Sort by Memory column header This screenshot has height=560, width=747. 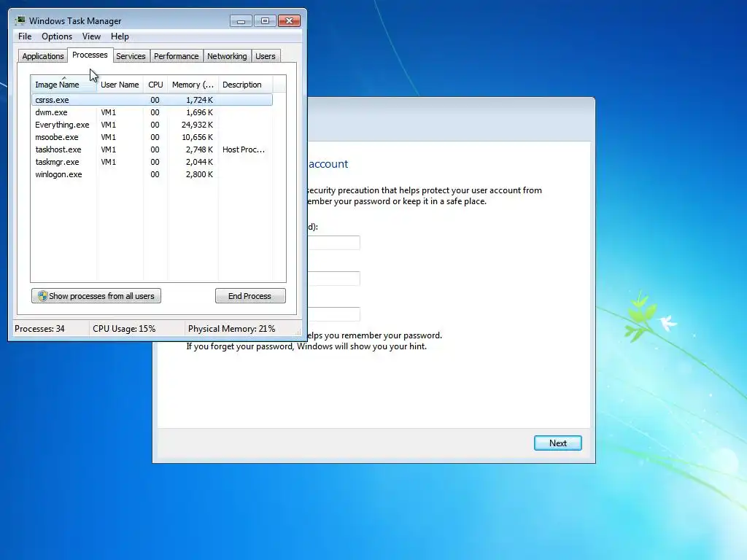click(x=193, y=85)
